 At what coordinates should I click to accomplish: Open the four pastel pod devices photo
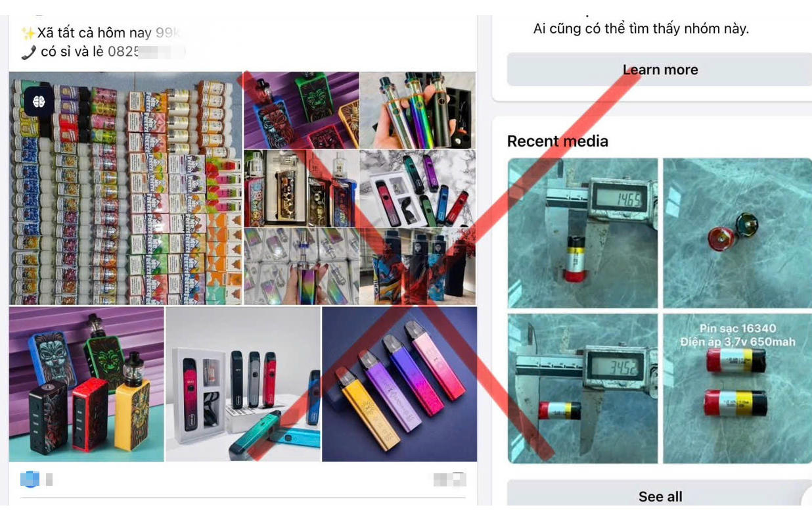(399, 384)
